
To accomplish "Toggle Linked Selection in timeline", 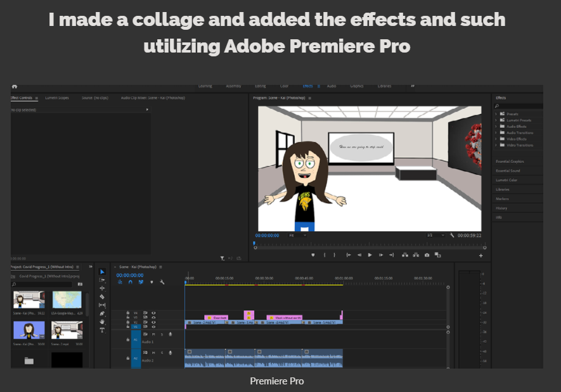I will 141,282.
